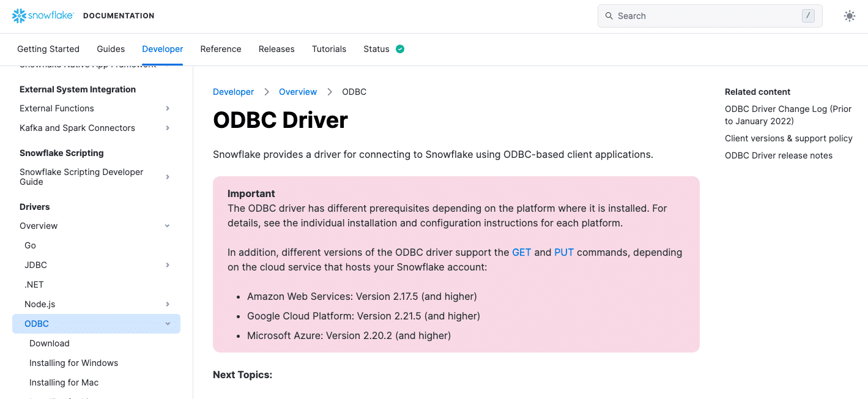Toggle the light/dark theme sun icon
This screenshot has width=868, height=399.
coord(850,16)
